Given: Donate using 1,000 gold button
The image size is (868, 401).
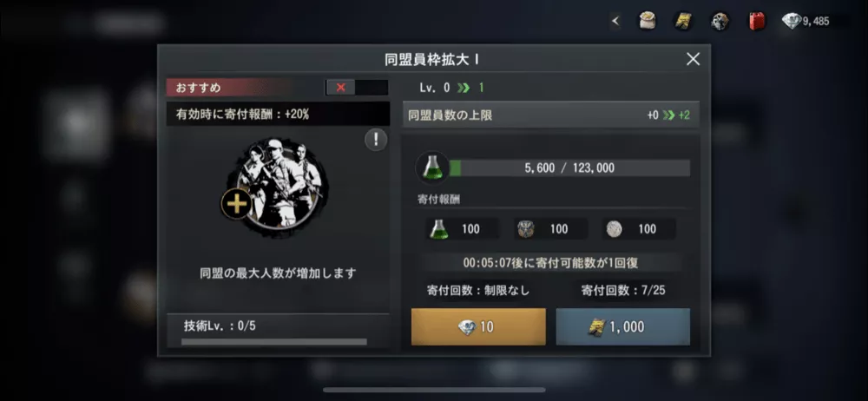Looking at the screenshot, I should click(x=622, y=326).
